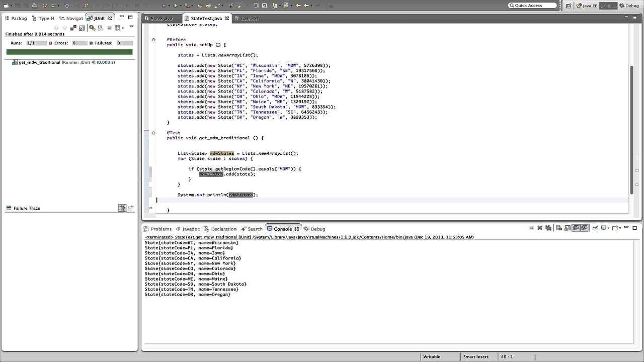Viewport: 644px width, 362px height.
Task: Switch to the Javadoc tab
Action: (x=188, y=229)
